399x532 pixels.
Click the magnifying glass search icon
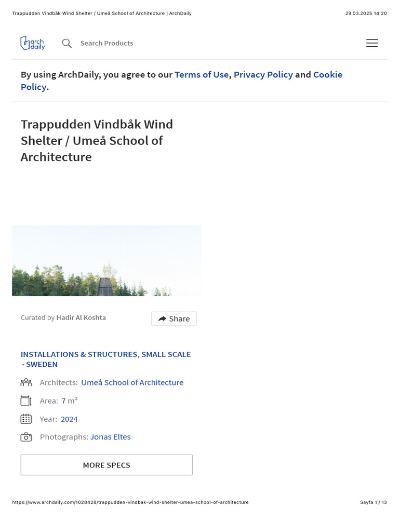pos(67,44)
